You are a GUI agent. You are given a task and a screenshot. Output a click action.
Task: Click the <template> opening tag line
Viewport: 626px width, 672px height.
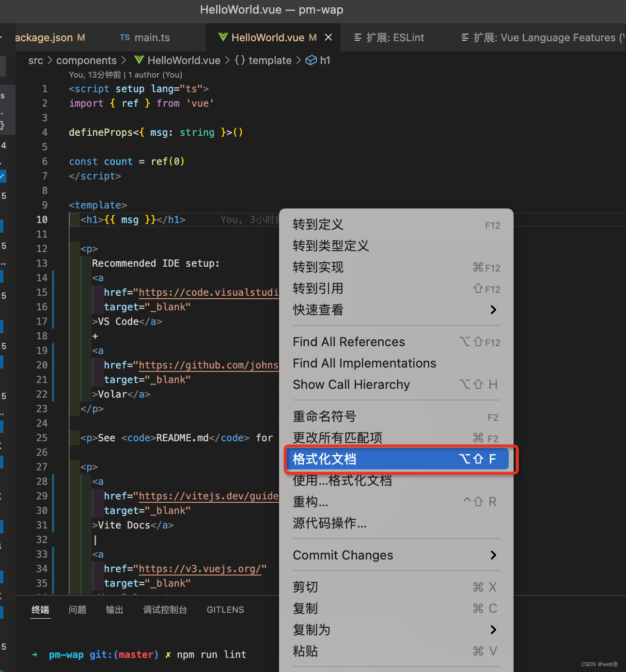click(x=98, y=205)
